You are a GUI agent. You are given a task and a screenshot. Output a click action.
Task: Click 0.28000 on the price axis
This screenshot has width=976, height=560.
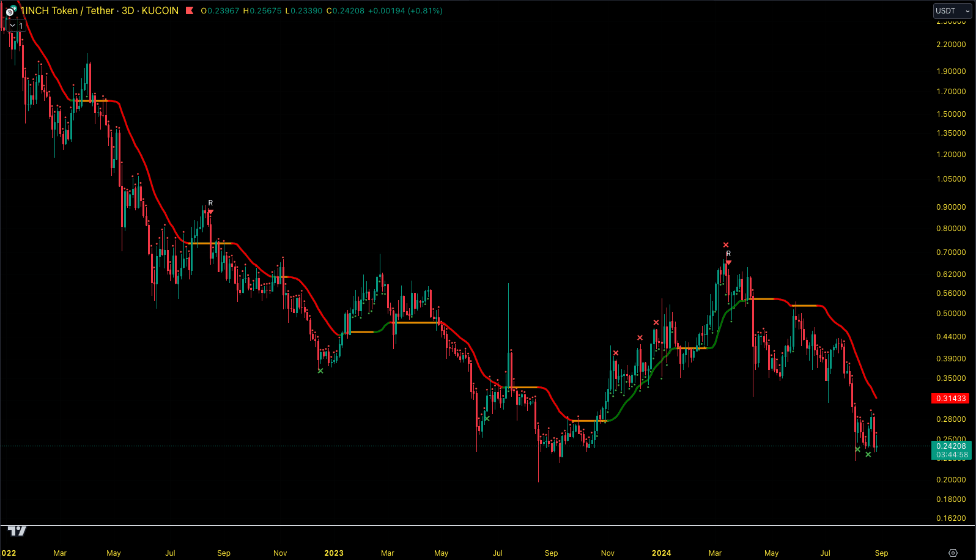pos(951,419)
